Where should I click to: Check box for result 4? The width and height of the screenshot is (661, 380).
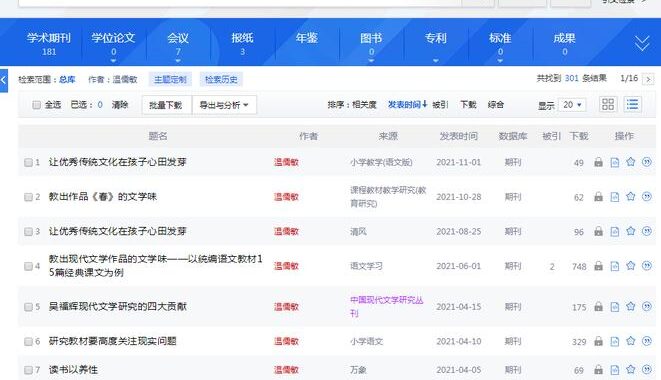click(28, 266)
